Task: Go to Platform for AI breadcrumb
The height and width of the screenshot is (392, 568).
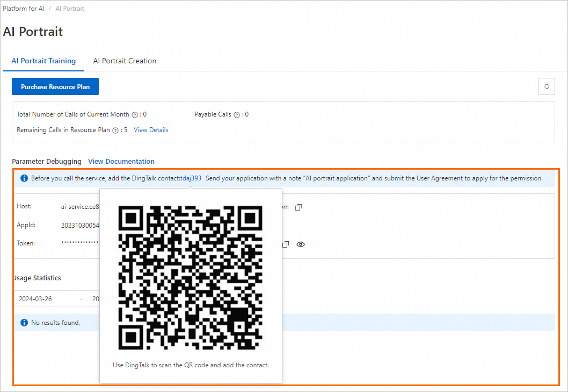Action: [x=24, y=9]
